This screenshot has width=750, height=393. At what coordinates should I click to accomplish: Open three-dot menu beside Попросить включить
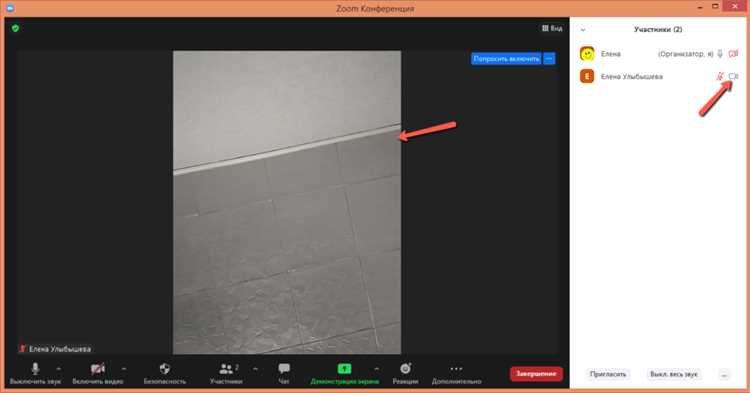(549, 59)
